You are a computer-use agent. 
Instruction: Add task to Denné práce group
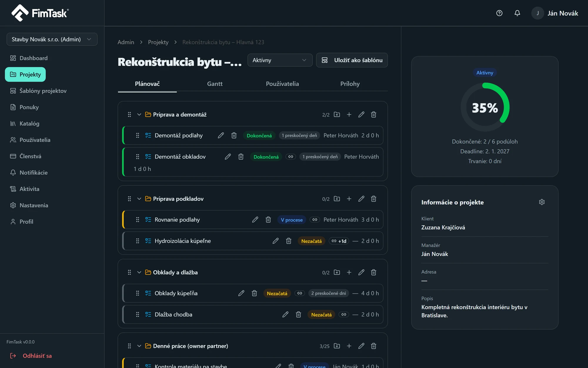point(349,346)
